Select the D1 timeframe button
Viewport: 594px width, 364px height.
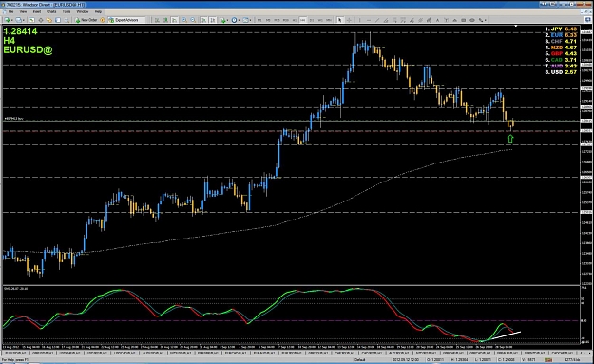(x=312, y=20)
